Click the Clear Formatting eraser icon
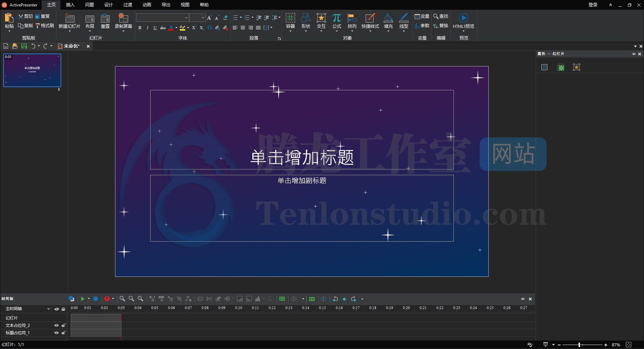Screen dimensions: 644x349 [x=225, y=17]
